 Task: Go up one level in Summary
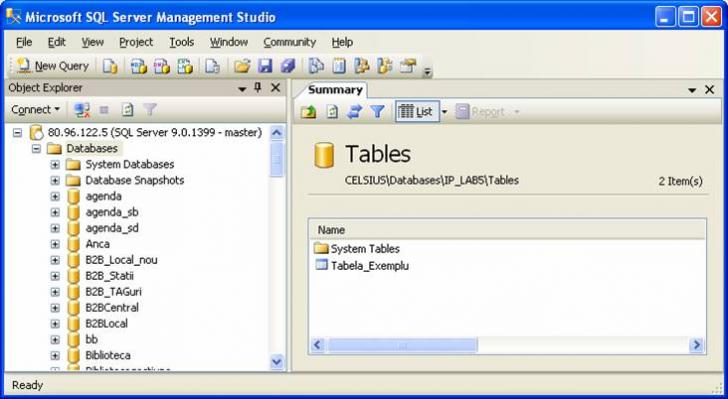click(308, 111)
